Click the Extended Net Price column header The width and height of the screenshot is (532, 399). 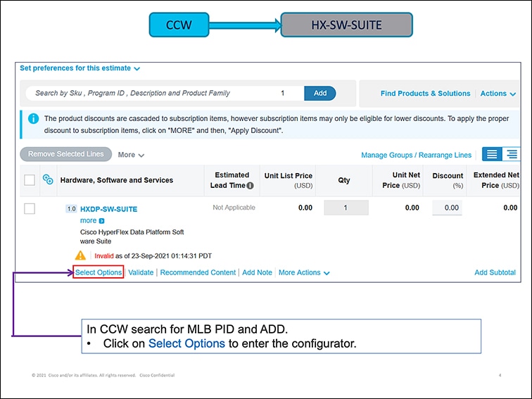click(496, 180)
